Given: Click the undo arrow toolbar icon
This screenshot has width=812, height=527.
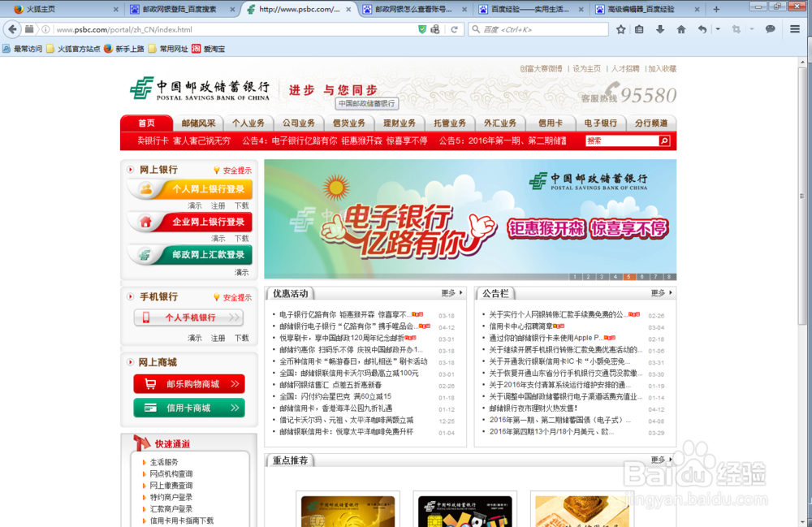Looking at the screenshot, I should 702,29.
